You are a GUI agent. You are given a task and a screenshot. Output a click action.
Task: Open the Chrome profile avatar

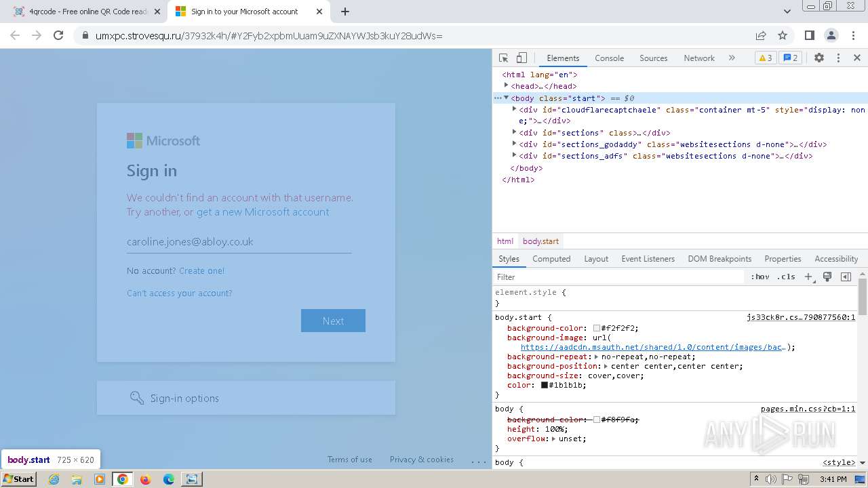click(831, 35)
